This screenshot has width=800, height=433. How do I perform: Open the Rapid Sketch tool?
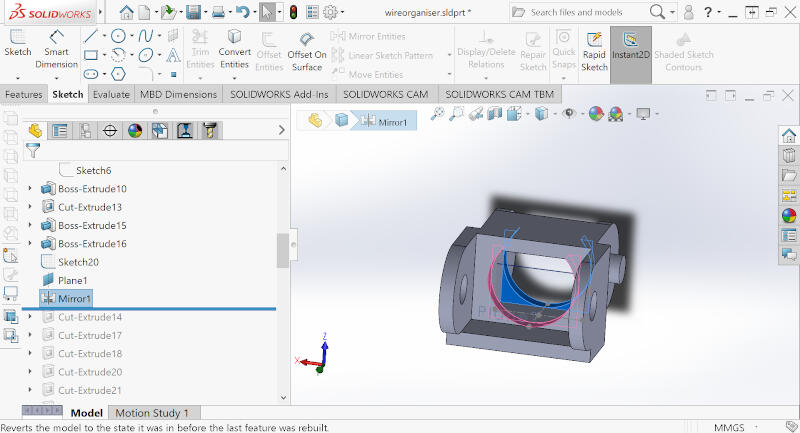594,52
